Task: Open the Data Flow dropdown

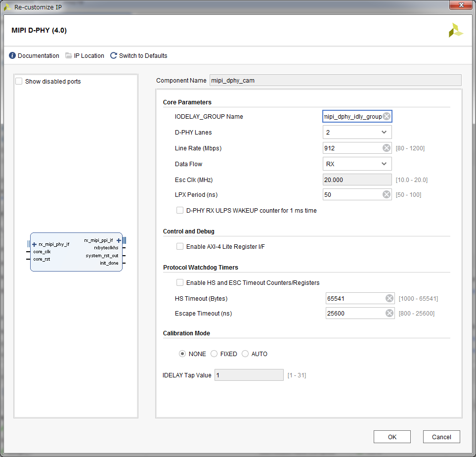Action: tap(357, 164)
